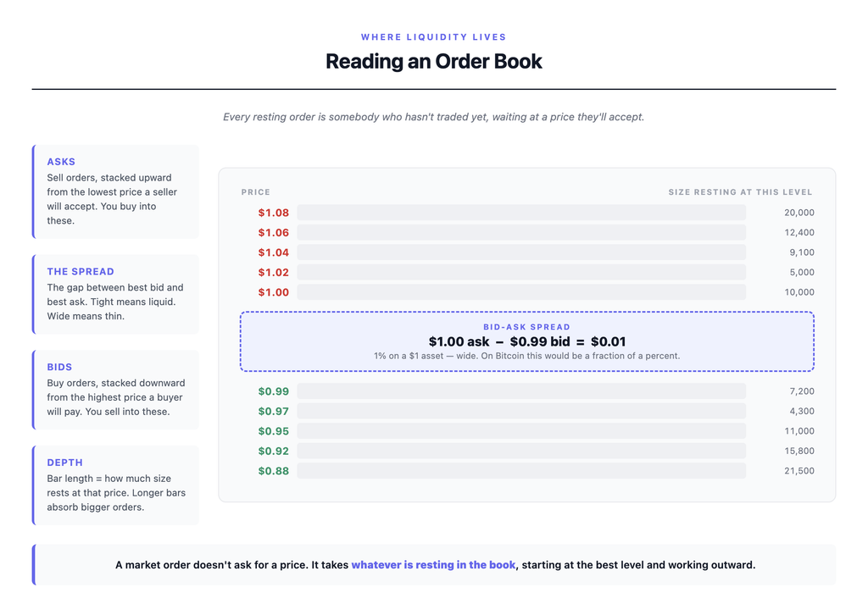Viewport: 868px width, 615px height.
Task: Click the depth bar for $0.99
Action: coord(521,391)
